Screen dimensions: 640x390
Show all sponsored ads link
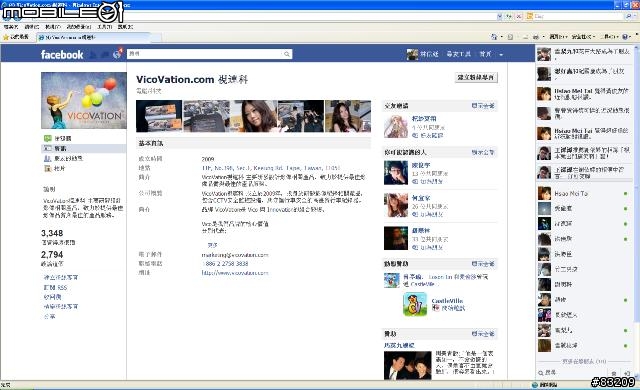coord(483,334)
